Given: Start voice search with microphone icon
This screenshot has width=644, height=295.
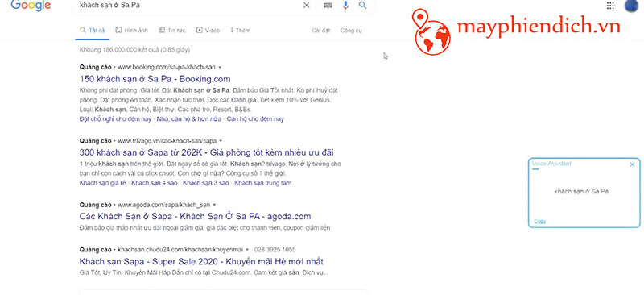Looking at the screenshot, I should coord(345,6).
